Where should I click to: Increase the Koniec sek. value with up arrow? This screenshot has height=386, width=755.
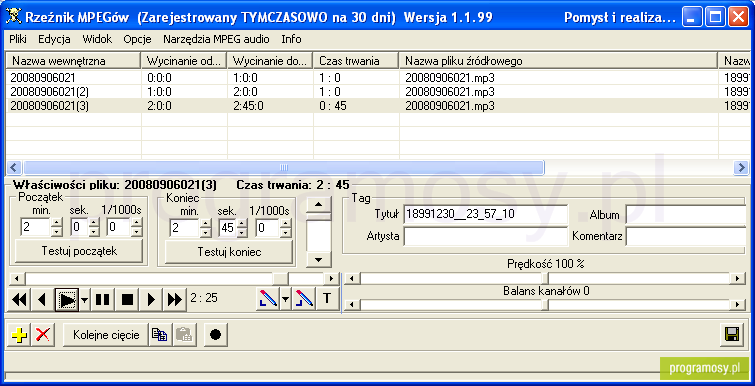[242, 222]
